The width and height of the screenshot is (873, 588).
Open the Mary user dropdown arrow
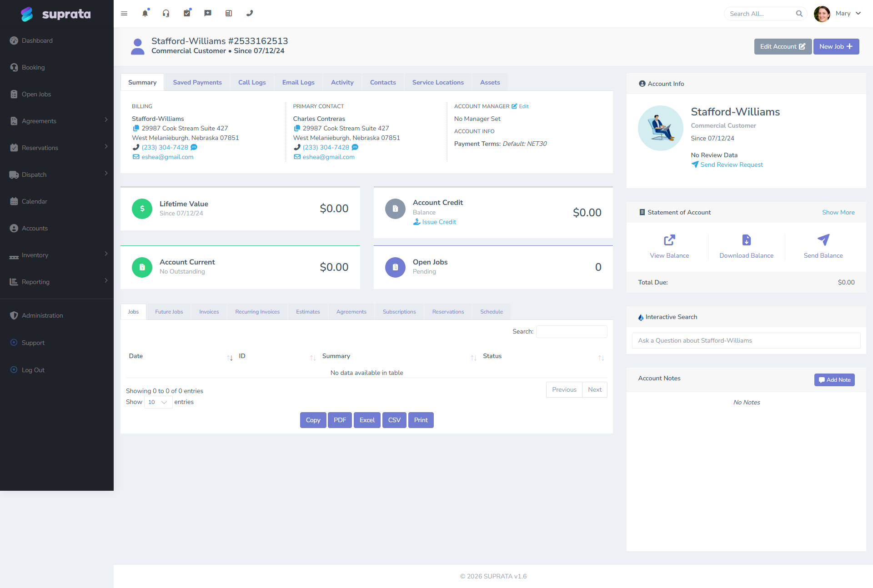click(x=858, y=14)
